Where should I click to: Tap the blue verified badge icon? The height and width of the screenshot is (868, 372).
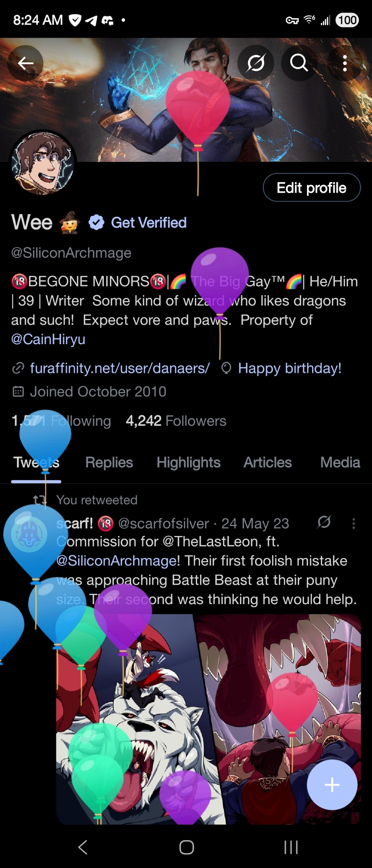pos(96,223)
